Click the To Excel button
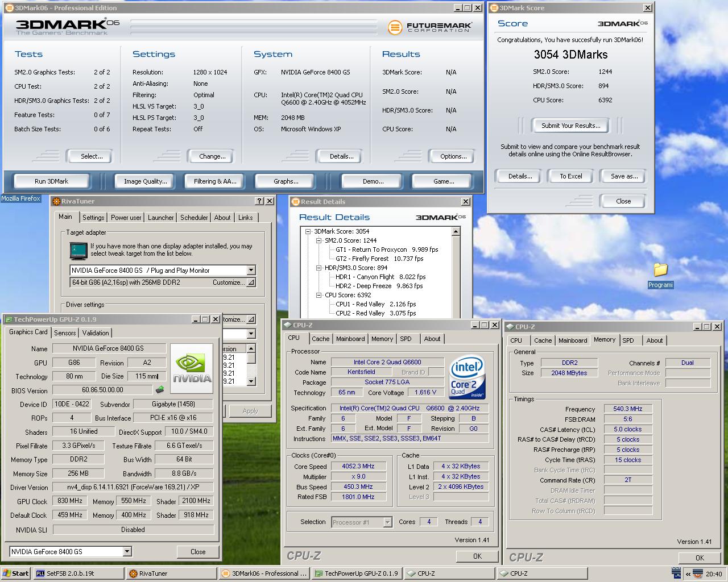This screenshot has height=582, width=728. tap(570, 176)
